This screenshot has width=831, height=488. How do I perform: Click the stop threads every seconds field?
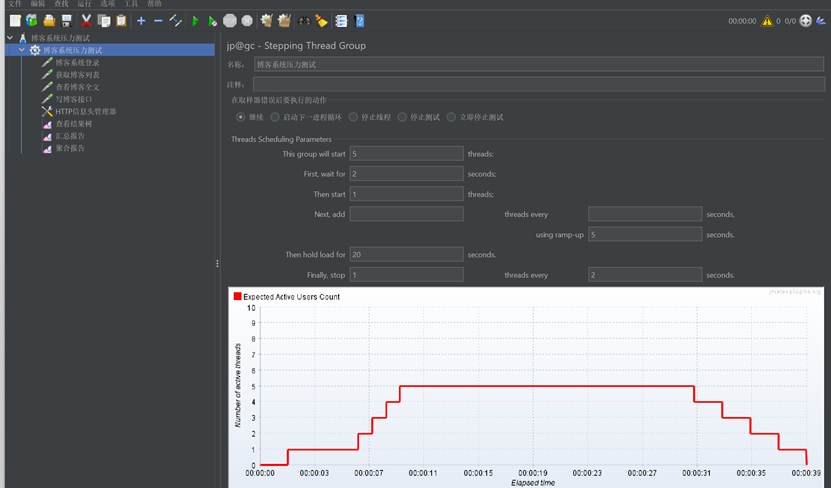tap(645, 274)
